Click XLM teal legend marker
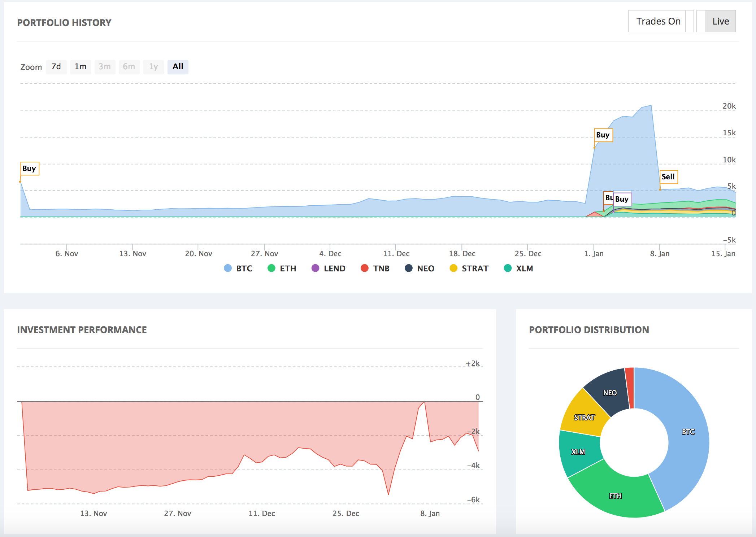 click(508, 268)
